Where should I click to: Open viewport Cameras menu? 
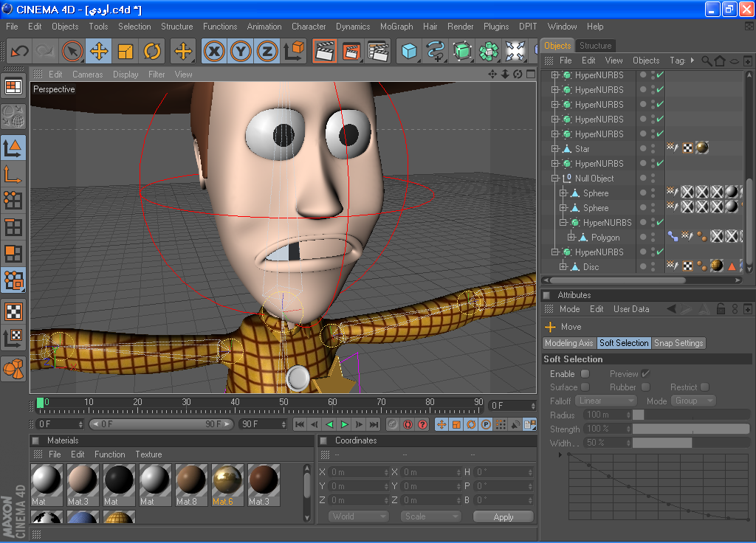pos(87,75)
